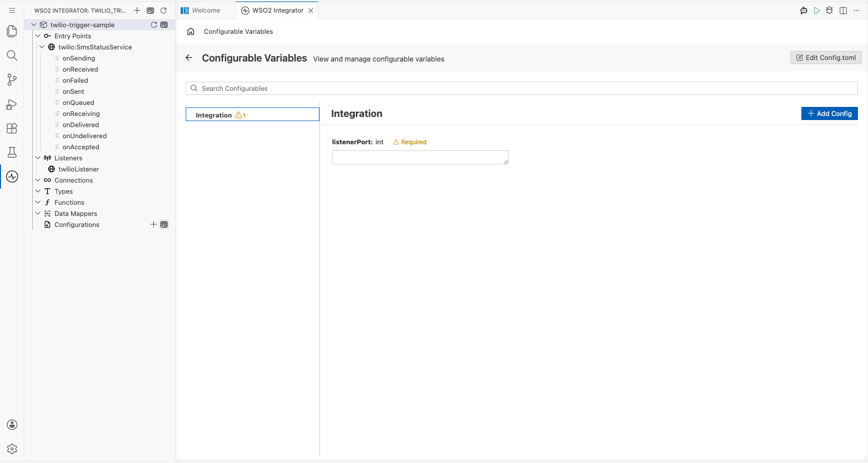868x463 pixels.
Task: Click the Required warning label
Action: coord(410,142)
